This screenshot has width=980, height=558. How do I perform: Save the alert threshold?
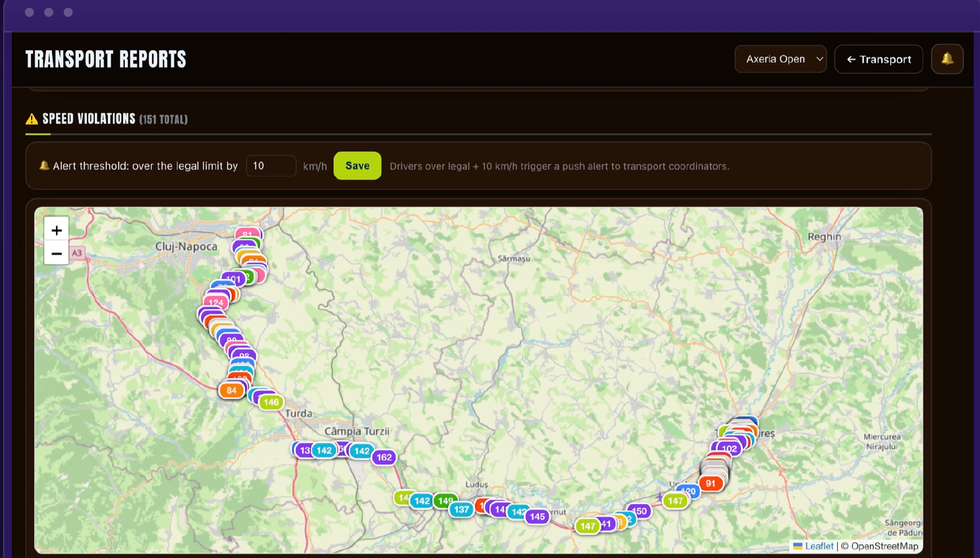point(357,166)
